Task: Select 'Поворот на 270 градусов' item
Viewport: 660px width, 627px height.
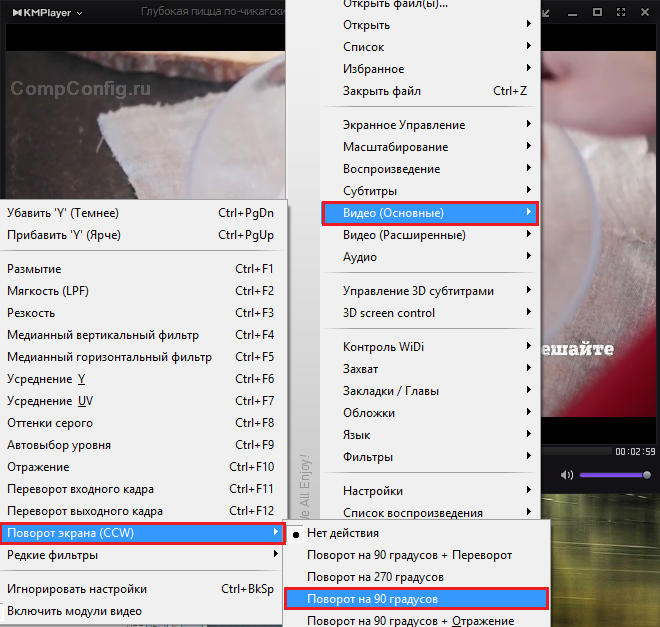Action: (x=375, y=577)
